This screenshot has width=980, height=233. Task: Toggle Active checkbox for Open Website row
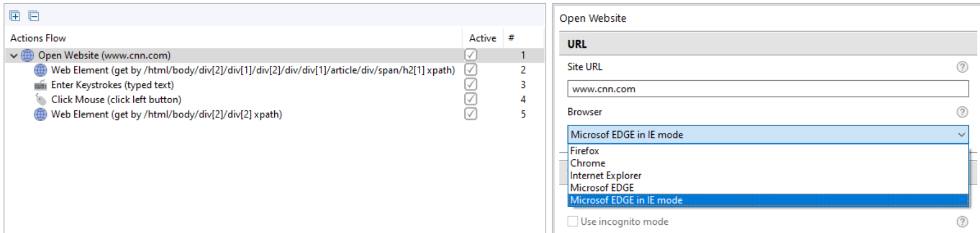pyautogui.click(x=470, y=55)
